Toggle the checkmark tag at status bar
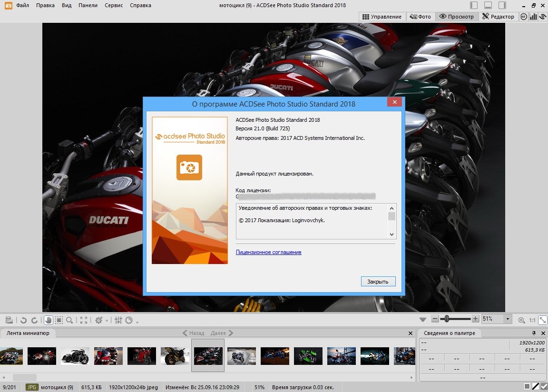 (x=543, y=387)
